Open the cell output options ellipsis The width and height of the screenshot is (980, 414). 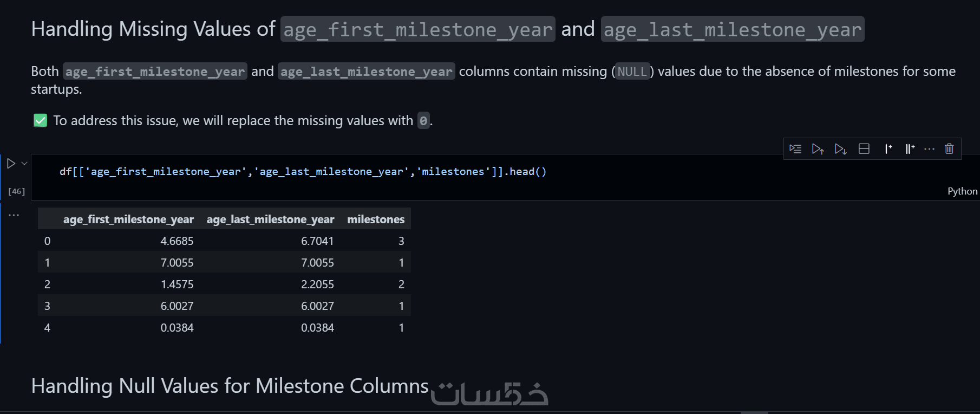[14, 215]
